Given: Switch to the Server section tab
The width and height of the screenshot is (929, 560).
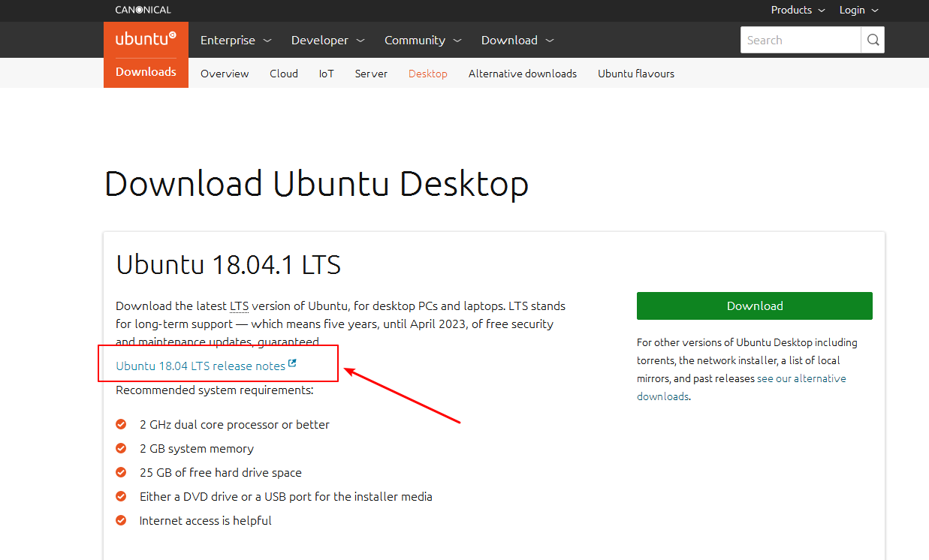Looking at the screenshot, I should (371, 73).
